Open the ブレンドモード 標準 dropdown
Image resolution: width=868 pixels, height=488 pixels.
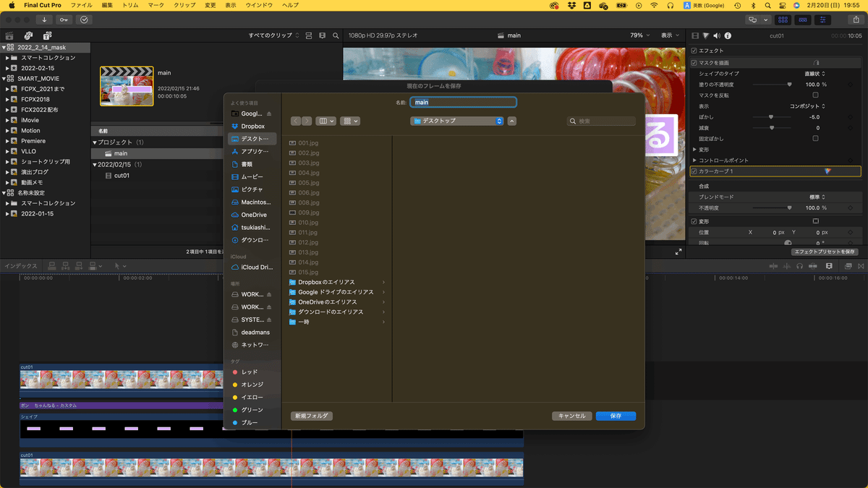[818, 197]
